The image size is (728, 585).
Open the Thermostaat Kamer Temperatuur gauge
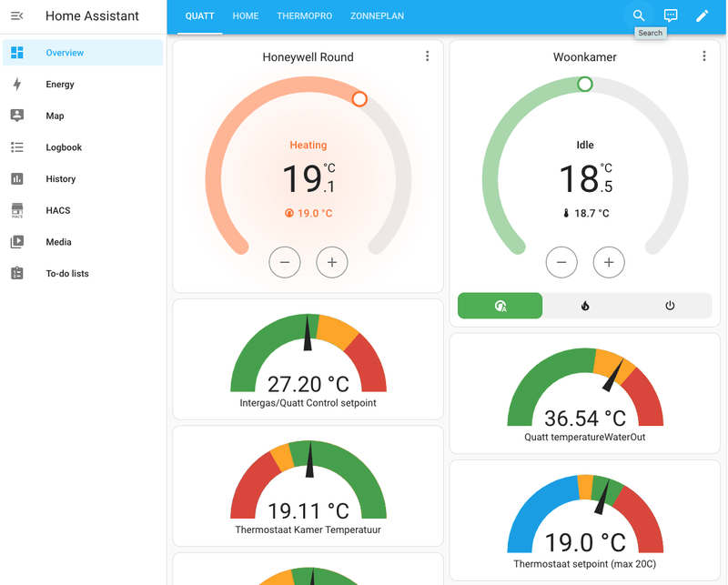point(308,486)
